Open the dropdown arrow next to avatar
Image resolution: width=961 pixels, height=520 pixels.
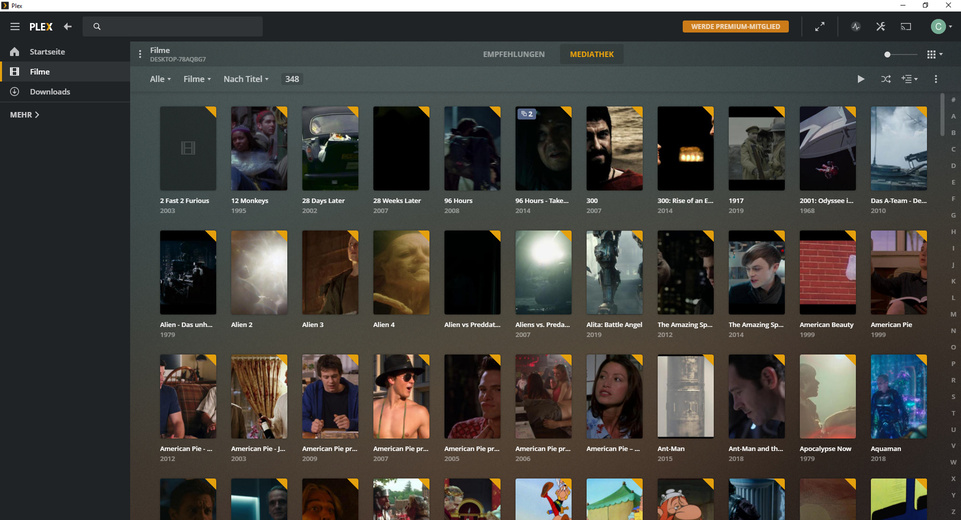[x=951, y=26]
